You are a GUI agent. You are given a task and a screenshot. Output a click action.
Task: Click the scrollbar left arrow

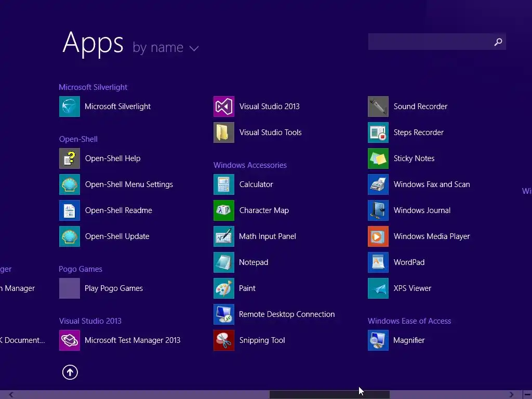pyautogui.click(x=11, y=395)
